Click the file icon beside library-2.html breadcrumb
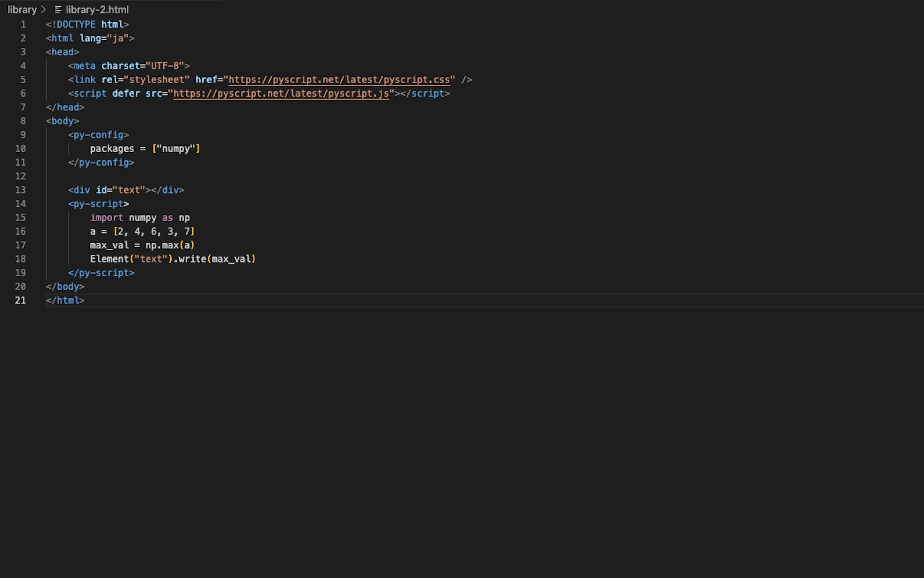 pyautogui.click(x=58, y=10)
